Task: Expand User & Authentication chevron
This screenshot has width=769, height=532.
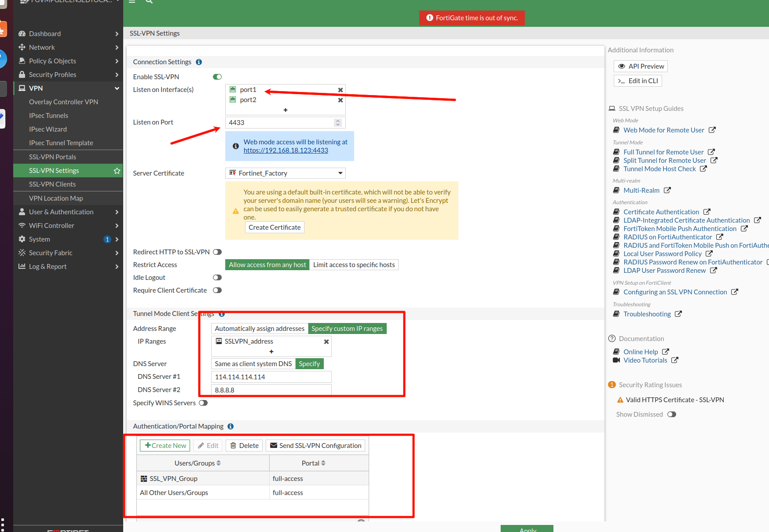Action: 117,212
